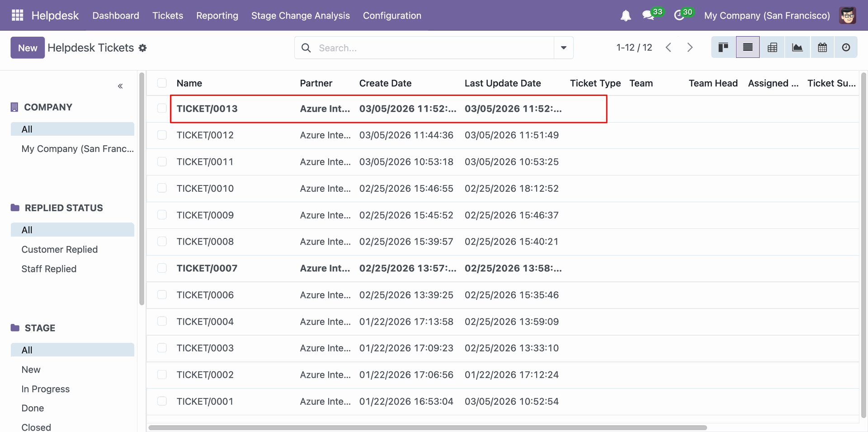868x432 pixels.
Task: Switch to Calendar view
Action: (x=822, y=47)
